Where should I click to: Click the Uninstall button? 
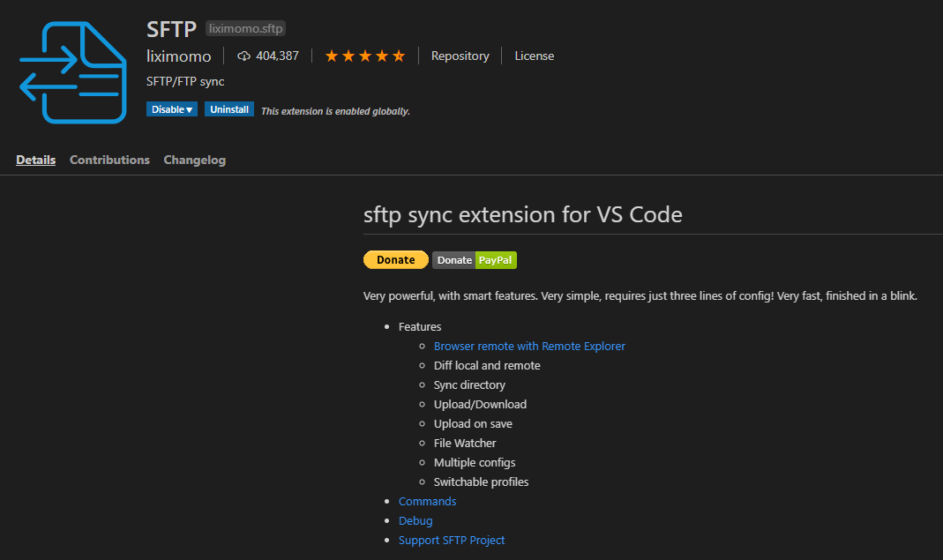(228, 108)
